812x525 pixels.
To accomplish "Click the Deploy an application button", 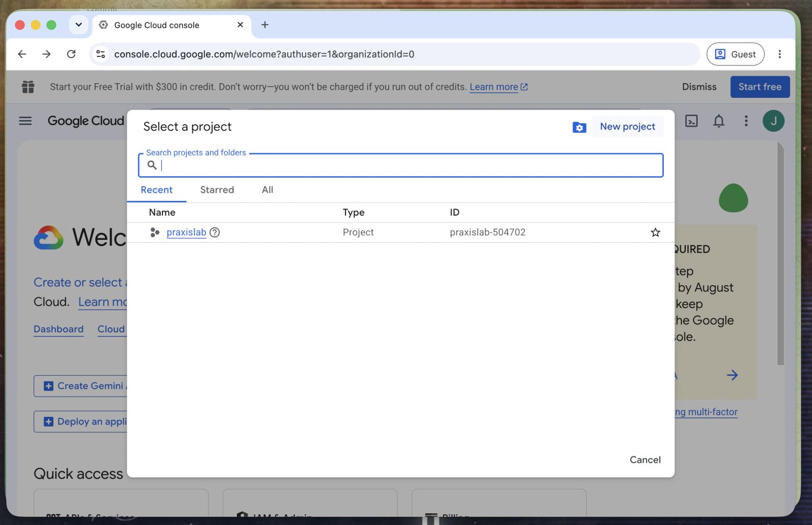I will point(80,422).
